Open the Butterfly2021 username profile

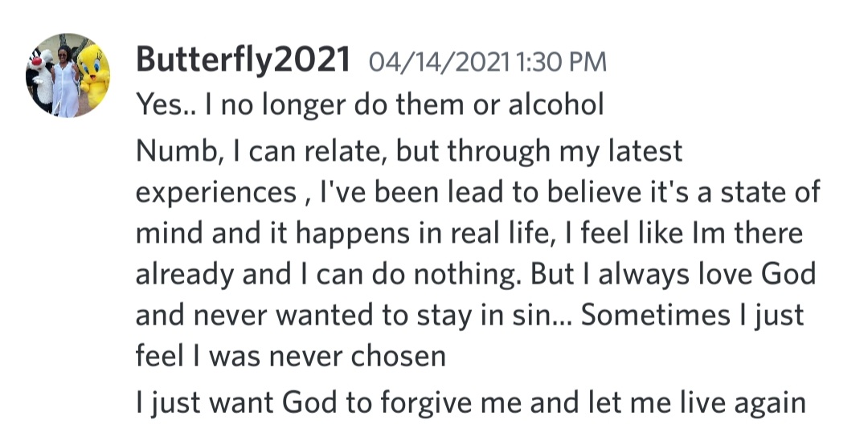pos(243,60)
